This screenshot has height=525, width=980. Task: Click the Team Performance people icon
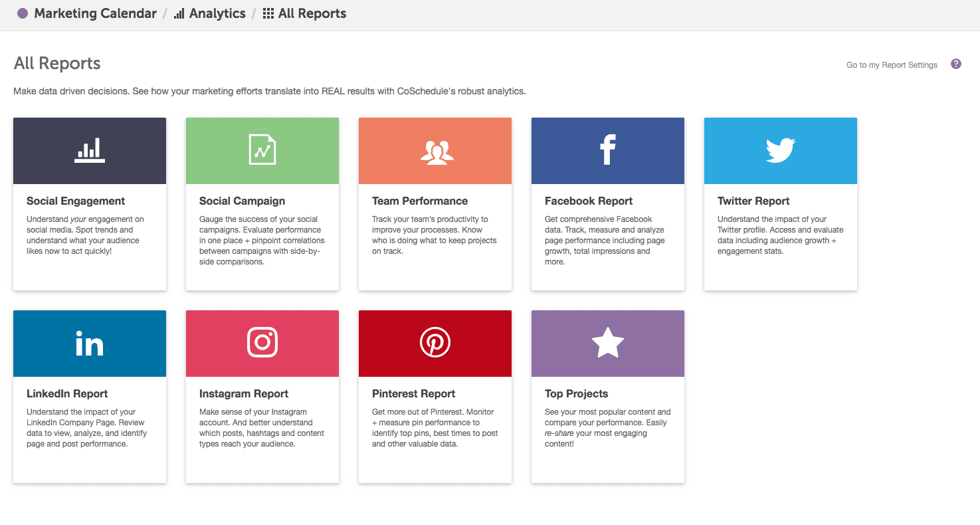[x=437, y=152]
